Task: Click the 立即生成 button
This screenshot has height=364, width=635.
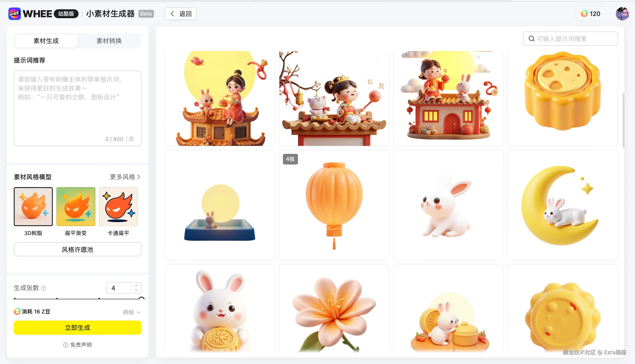Action: point(78,328)
